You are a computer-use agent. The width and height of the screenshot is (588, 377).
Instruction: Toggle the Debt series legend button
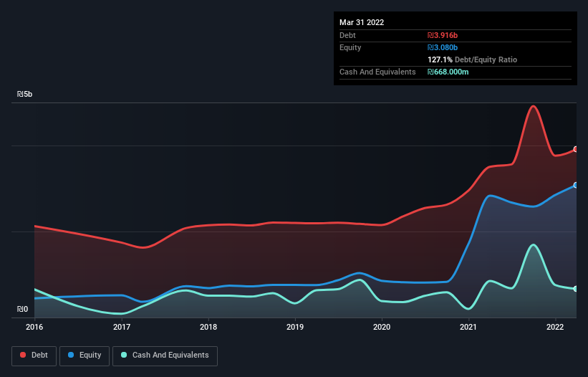pos(34,355)
